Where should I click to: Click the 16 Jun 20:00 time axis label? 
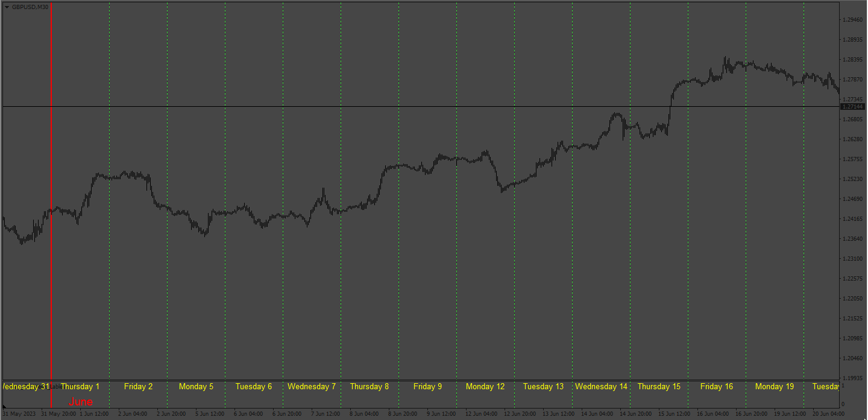[752, 414]
